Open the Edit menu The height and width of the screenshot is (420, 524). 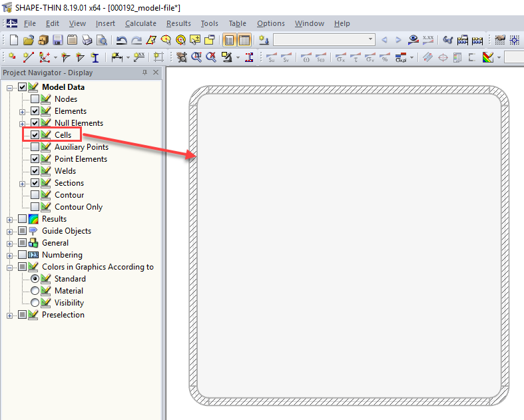click(53, 23)
